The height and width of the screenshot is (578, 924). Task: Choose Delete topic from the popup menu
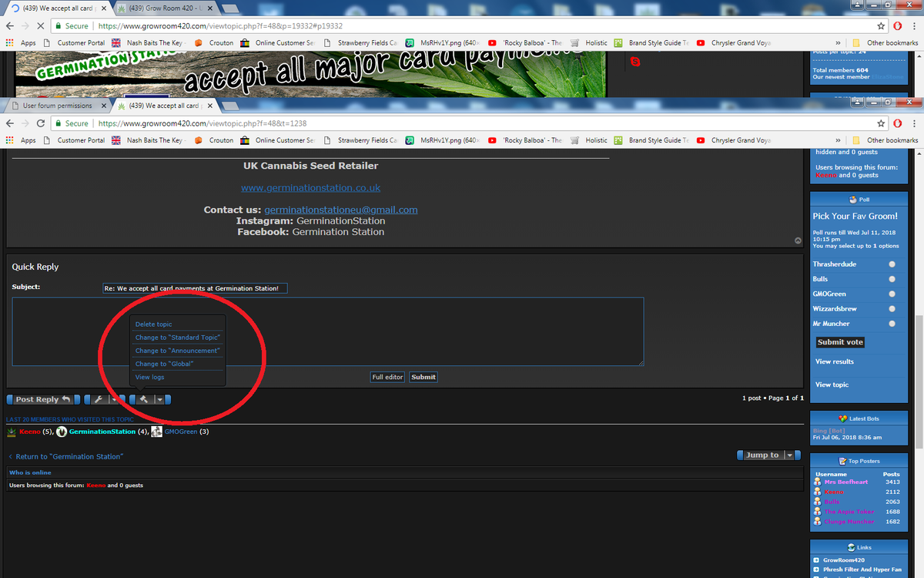pos(154,324)
